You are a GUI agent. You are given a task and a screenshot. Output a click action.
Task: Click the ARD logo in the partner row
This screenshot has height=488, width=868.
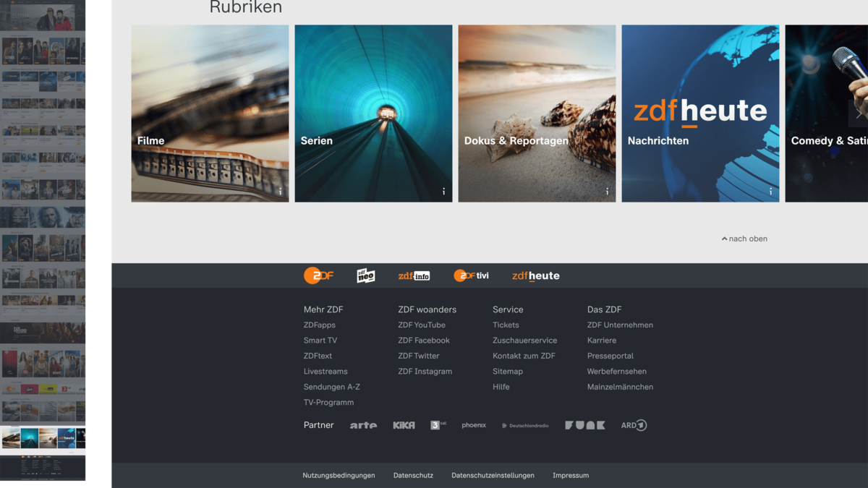pyautogui.click(x=633, y=425)
